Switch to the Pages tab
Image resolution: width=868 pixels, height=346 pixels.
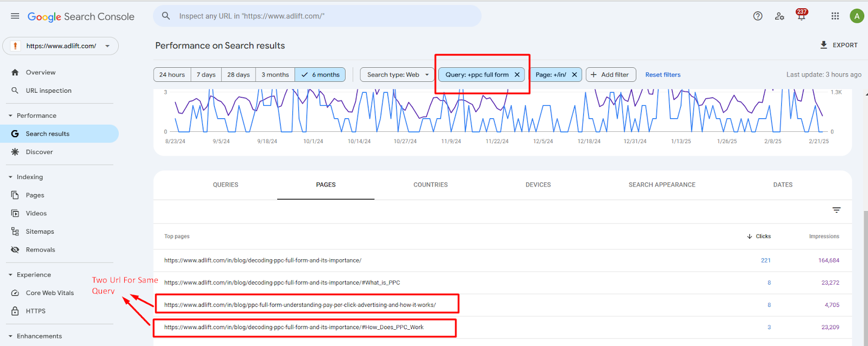point(326,185)
